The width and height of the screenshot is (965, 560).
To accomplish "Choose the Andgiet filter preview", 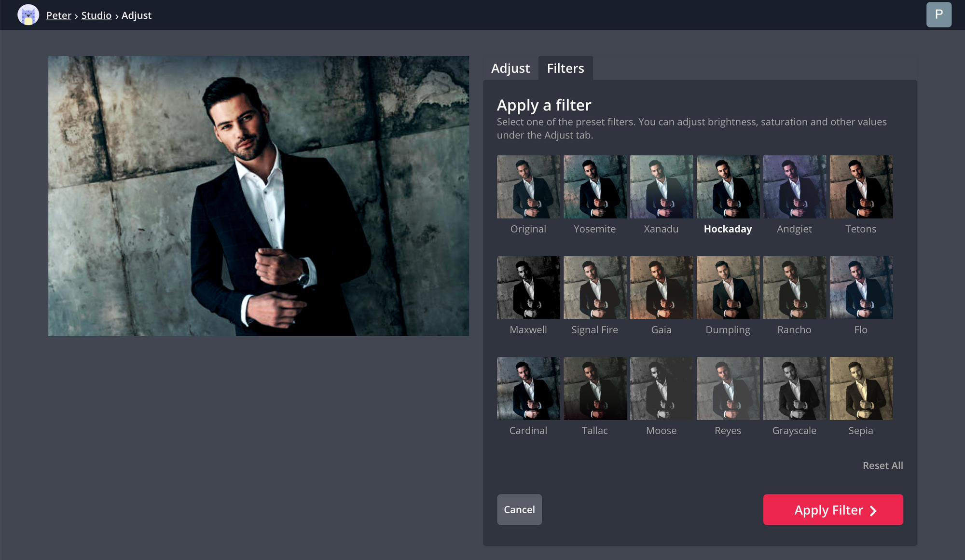I will coord(794,187).
